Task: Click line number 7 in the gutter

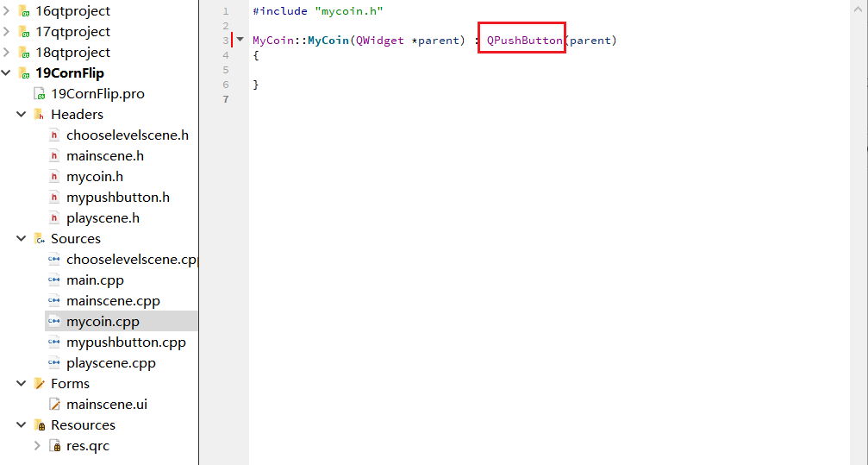Action: [225, 99]
